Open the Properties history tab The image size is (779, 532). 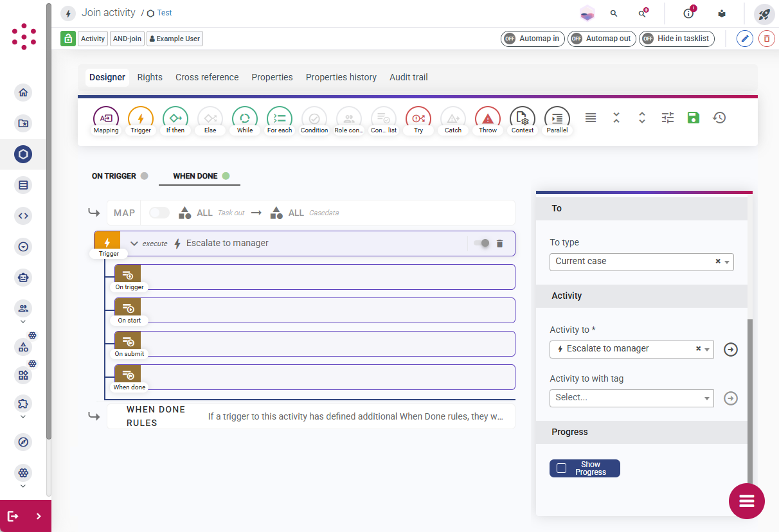(341, 77)
